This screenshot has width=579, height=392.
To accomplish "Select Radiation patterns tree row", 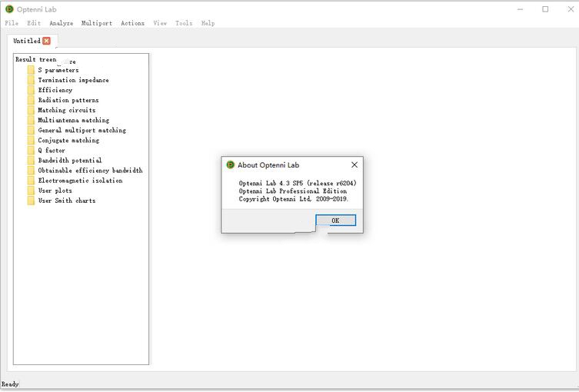I will [x=68, y=100].
